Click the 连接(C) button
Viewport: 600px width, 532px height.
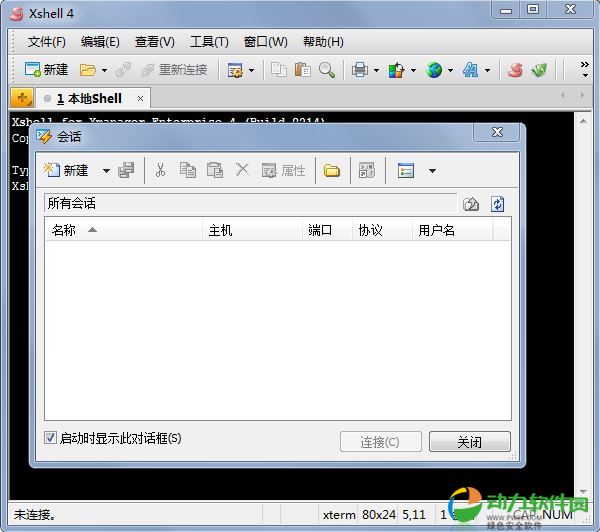pos(381,442)
